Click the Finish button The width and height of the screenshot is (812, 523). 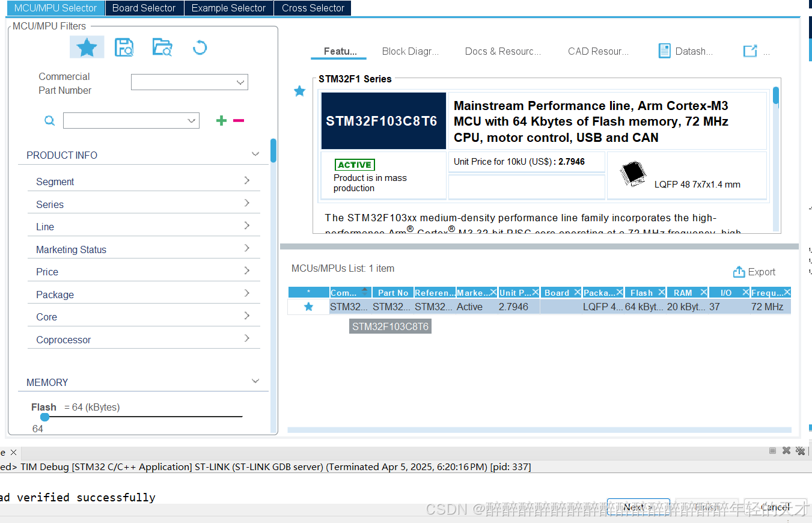click(707, 507)
